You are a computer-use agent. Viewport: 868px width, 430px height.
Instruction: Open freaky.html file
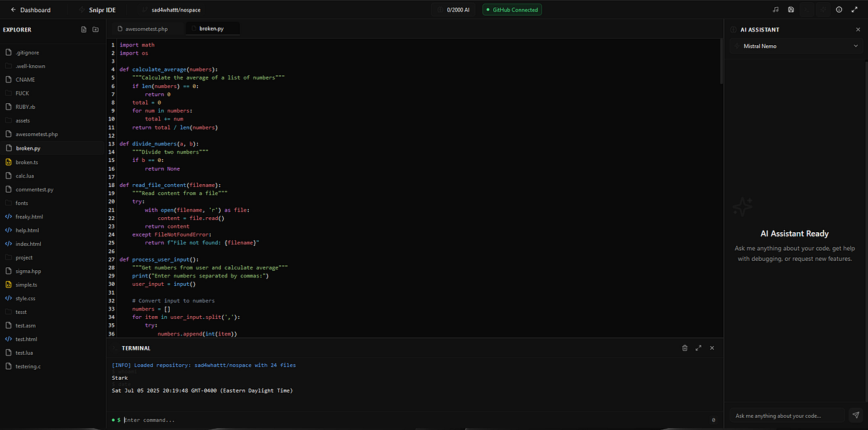[53, 216]
